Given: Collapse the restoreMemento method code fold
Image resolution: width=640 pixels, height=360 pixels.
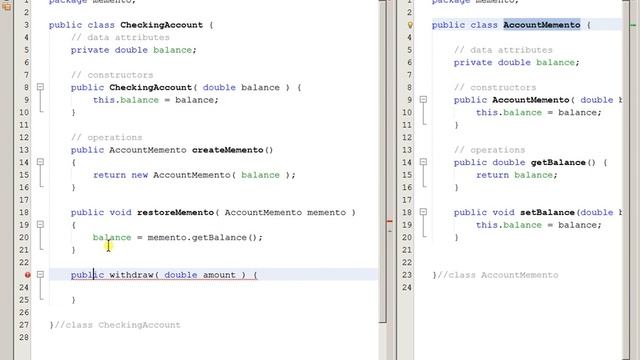Looking at the screenshot, I should tap(40, 224).
